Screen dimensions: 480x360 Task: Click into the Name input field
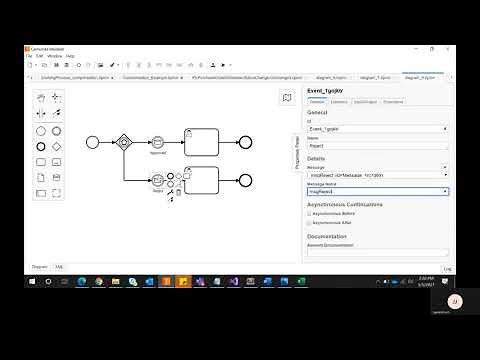click(378, 146)
